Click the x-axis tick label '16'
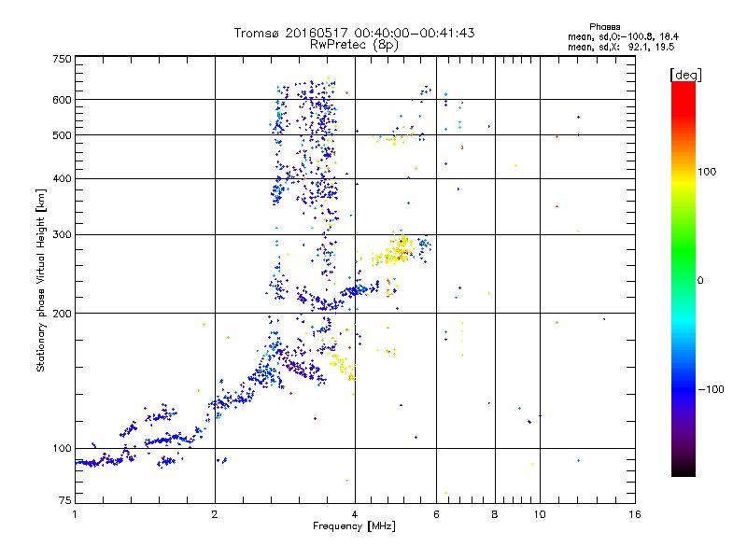 coord(635,514)
